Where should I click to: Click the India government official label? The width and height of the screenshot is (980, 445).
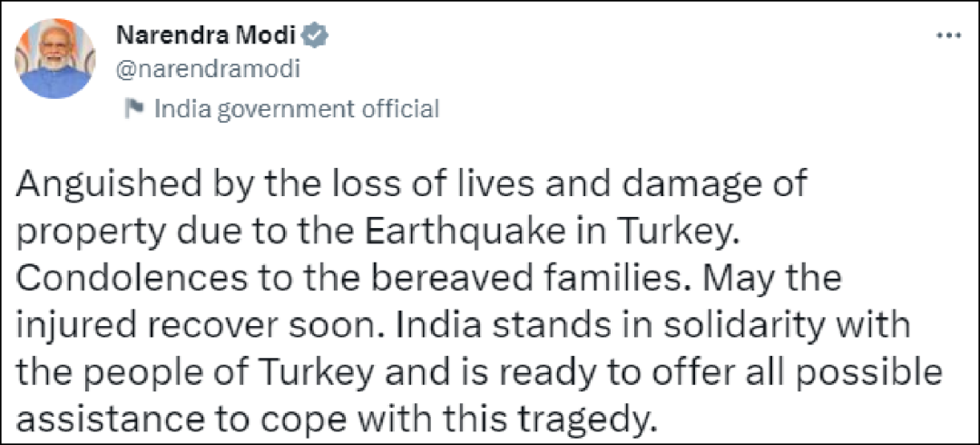pos(297,110)
